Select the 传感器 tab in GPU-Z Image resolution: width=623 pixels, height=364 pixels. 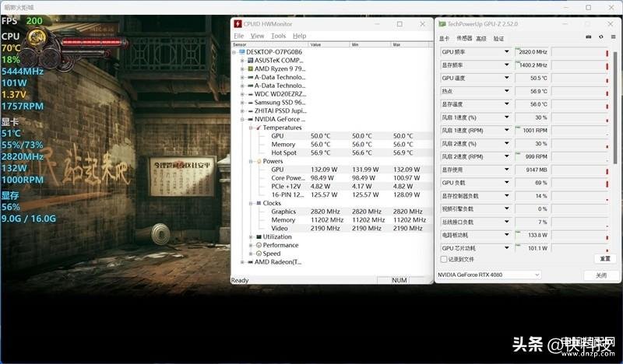(x=464, y=38)
